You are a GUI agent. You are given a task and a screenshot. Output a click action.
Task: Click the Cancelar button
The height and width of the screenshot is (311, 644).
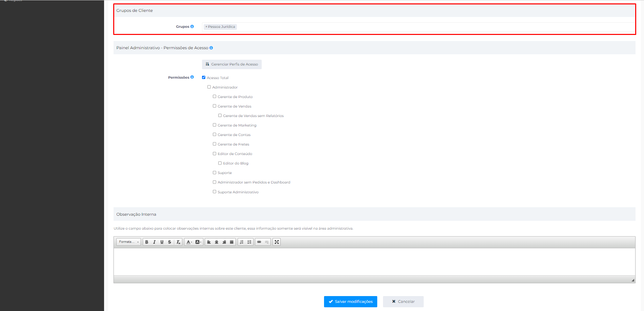tap(403, 302)
